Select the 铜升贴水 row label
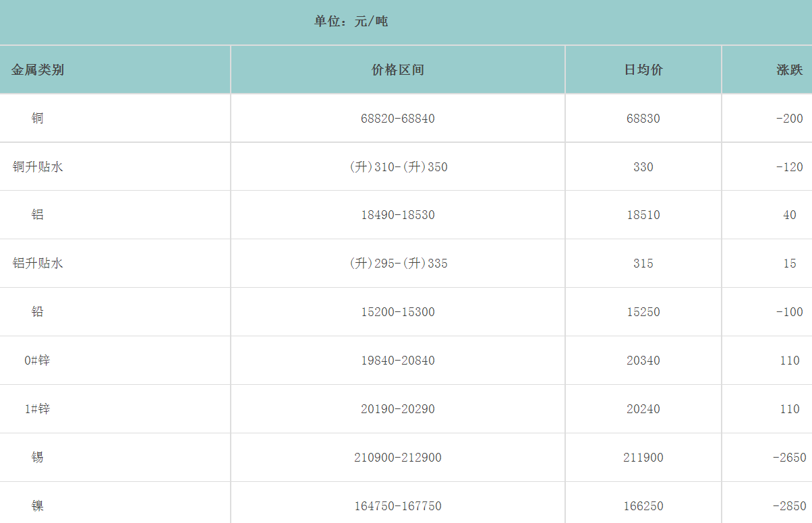Viewport: 812px width, 523px height. 38,167
